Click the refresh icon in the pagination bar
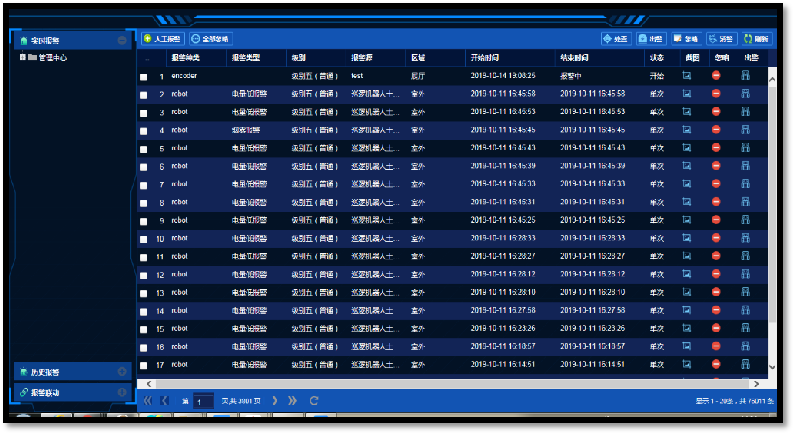794x434 pixels. (314, 401)
